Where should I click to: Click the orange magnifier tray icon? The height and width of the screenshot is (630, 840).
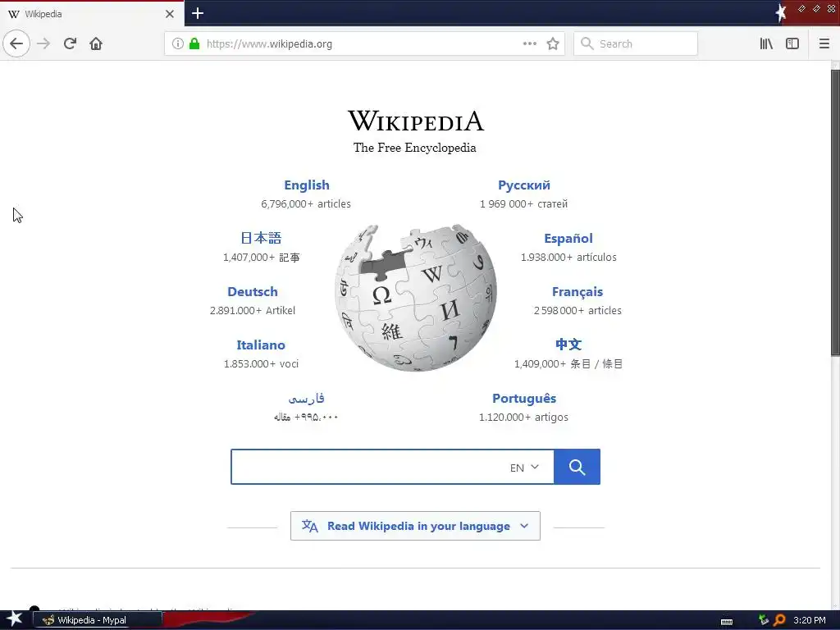[779, 620]
